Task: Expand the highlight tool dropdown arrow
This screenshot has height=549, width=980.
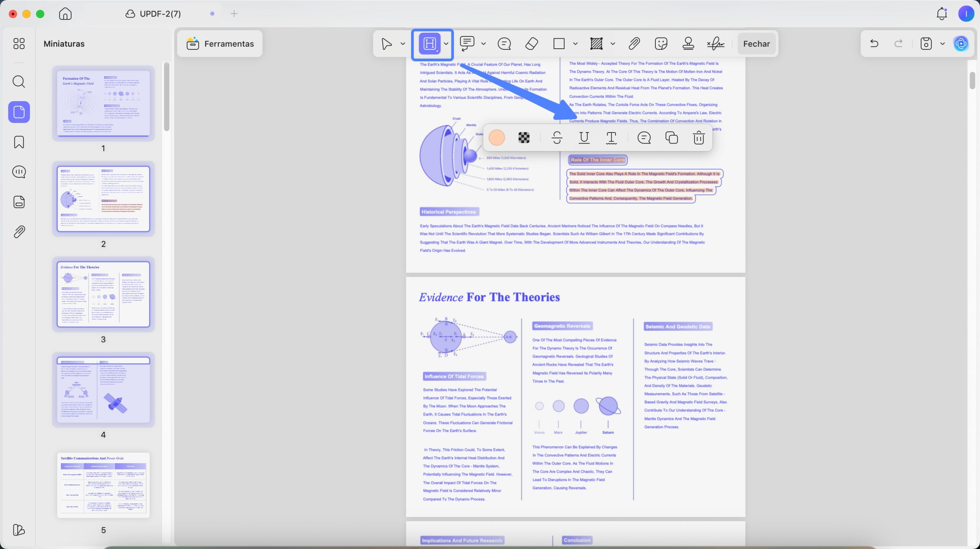Action: coord(446,44)
